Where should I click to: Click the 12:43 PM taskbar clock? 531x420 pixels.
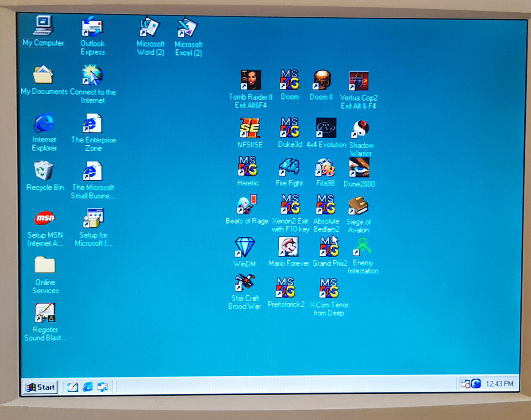click(x=500, y=384)
